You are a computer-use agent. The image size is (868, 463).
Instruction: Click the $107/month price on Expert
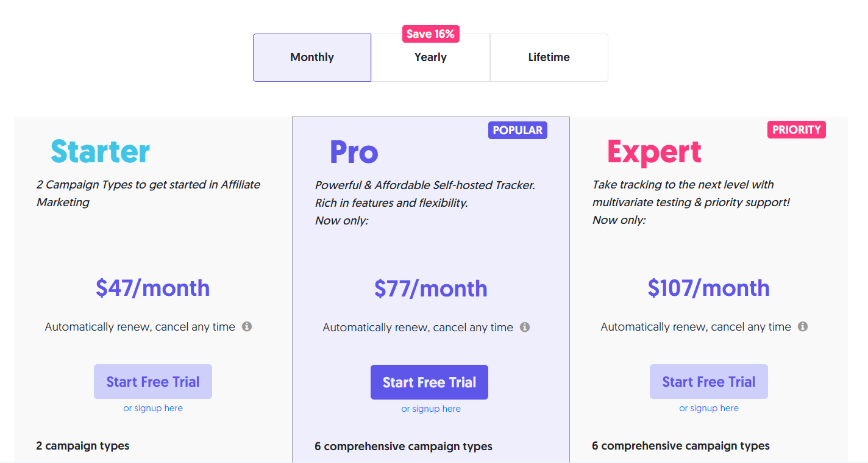tap(708, 288)
